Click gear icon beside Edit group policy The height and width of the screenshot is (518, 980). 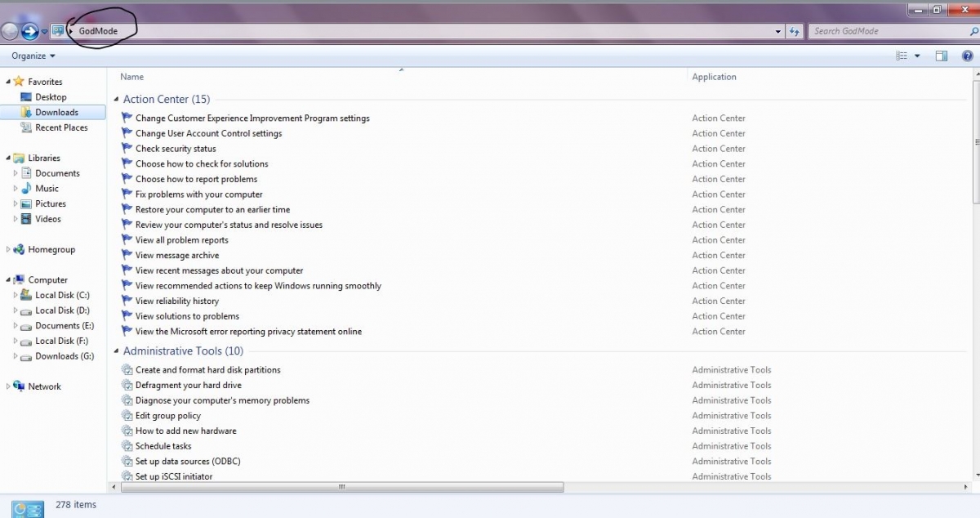click(x=127, y=415)
